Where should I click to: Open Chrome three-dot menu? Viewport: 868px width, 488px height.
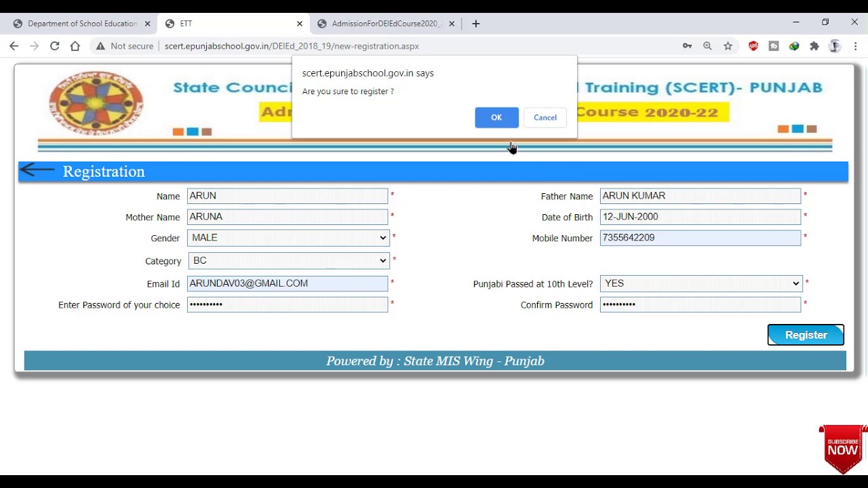click(x=855, y=46)
